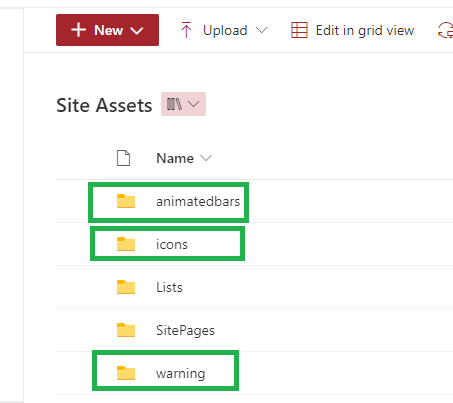Open the animatedbars folder name

tap(198, 201)
